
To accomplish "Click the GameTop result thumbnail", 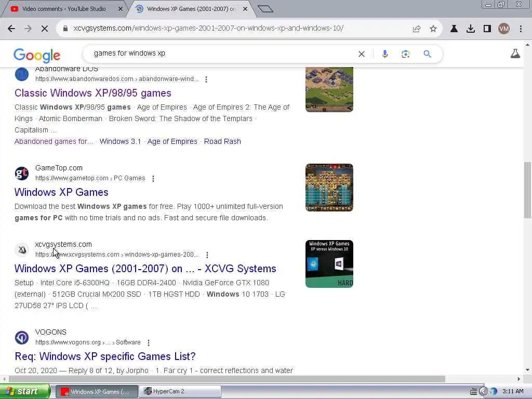I will click(x=329, y=188).
